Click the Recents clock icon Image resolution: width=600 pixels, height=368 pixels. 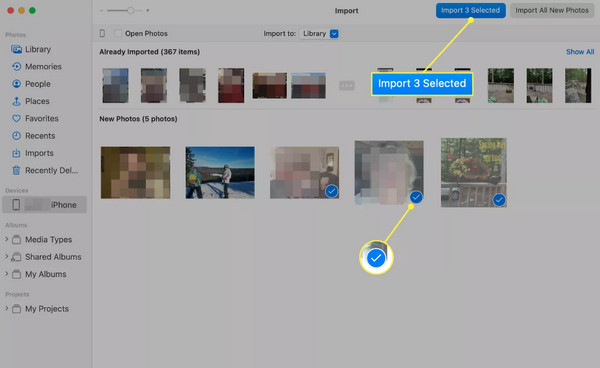tap(16, 136)
